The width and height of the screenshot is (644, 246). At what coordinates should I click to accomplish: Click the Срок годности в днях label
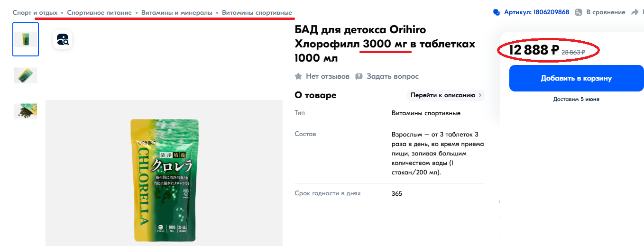(x=328, y=193)
